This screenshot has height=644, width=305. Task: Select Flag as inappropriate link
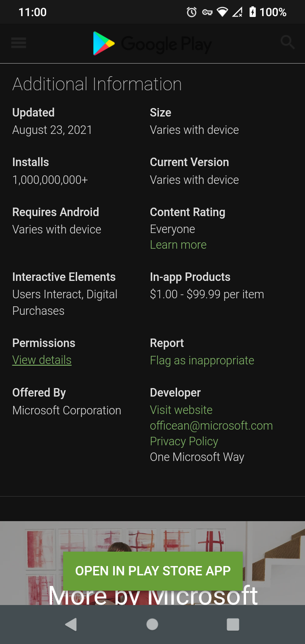coord(202,361)
